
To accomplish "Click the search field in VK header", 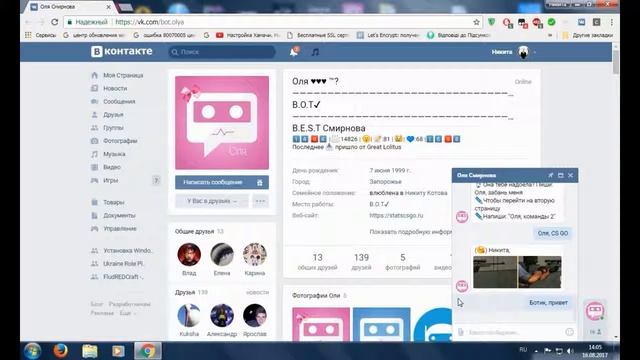I will click(x=222, y=52).
